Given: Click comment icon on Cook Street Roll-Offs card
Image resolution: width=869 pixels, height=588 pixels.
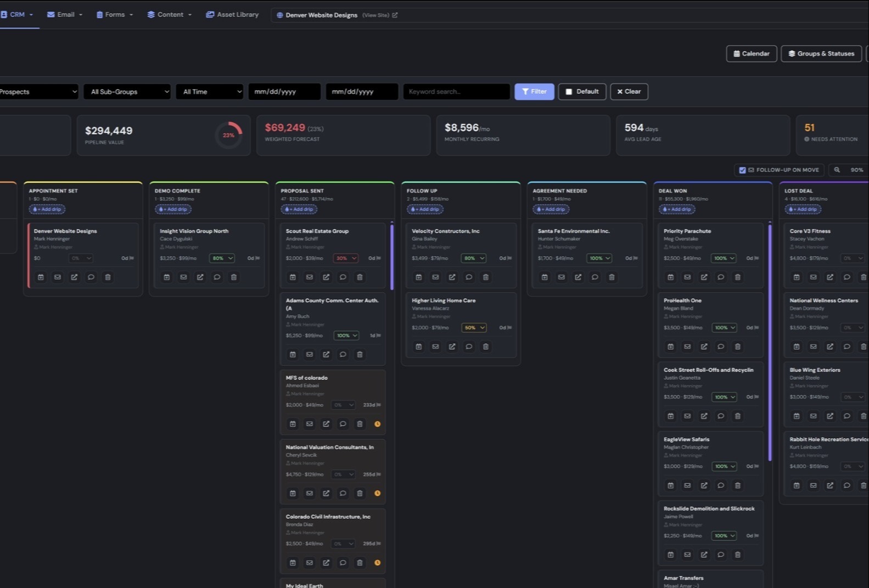Looking at the screenshot, I should pos(721,416).
